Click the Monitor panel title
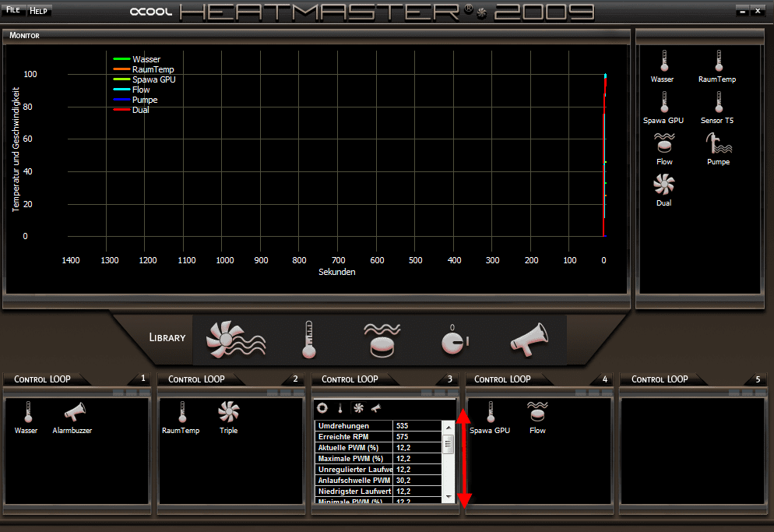This screenshot has width=774, height=532. [x=24, y=36]
